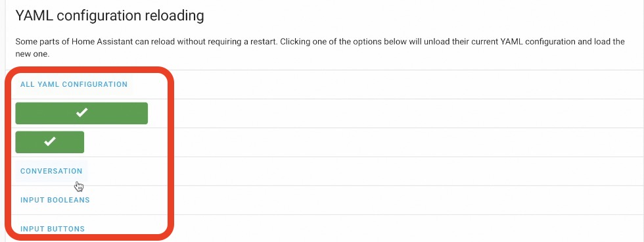Click the checkmark in the wider green button
The width and height of the screenshot is (644, 242).
(81, 112)
